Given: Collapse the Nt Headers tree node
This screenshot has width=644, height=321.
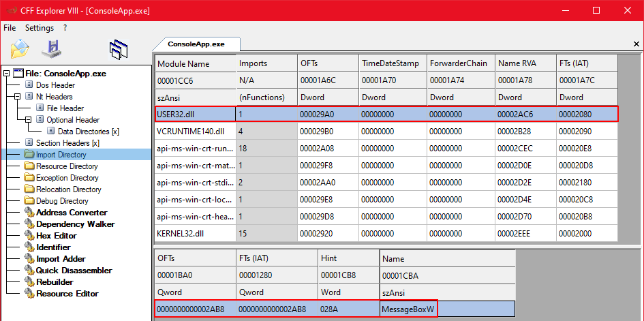Looking at the screenshot, I should (x=18, y=97).
